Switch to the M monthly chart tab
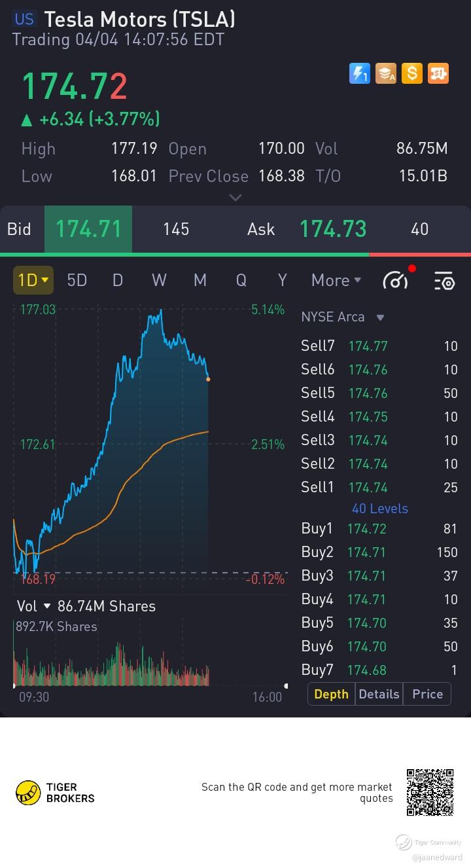471x868 pixels. point(200,280)
